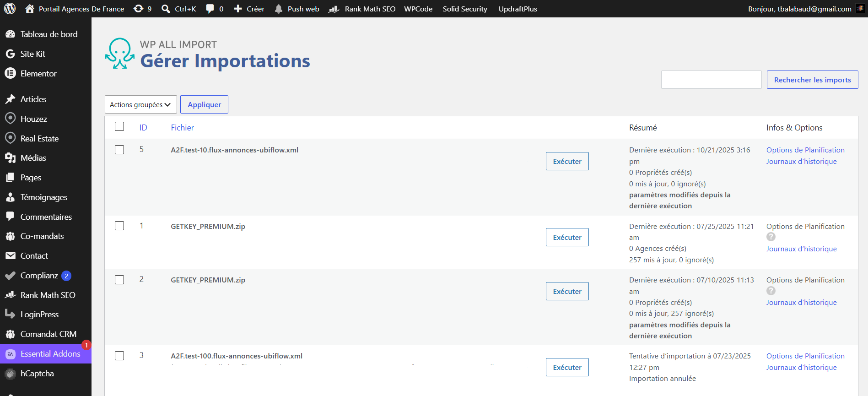Click the file name A2F.test-10.flux-annonces-ubiflow.xml
868x396 pixels.
click(x=234, y=150)
